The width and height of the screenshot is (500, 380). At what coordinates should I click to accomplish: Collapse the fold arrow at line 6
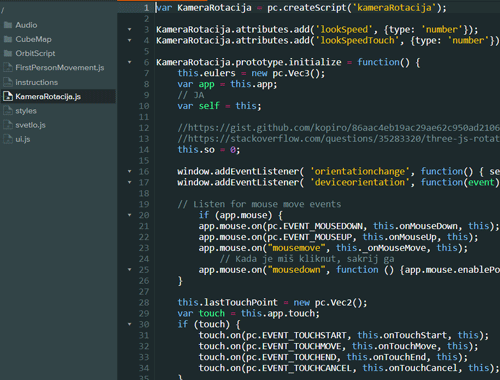(130, 62)
